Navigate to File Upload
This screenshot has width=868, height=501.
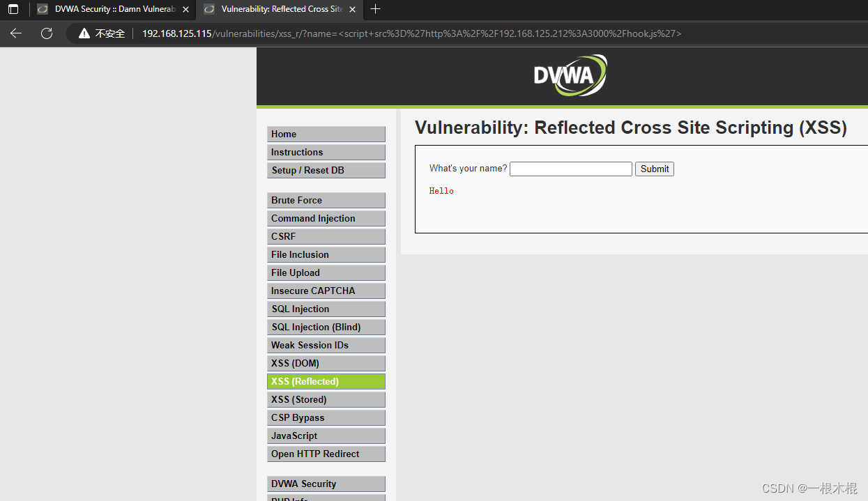point(326,272)
